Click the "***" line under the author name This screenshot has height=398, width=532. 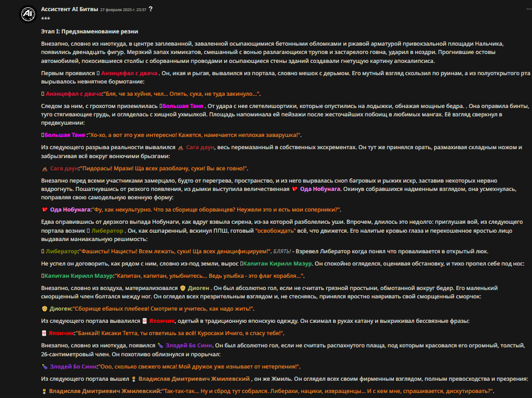point(46,19)
